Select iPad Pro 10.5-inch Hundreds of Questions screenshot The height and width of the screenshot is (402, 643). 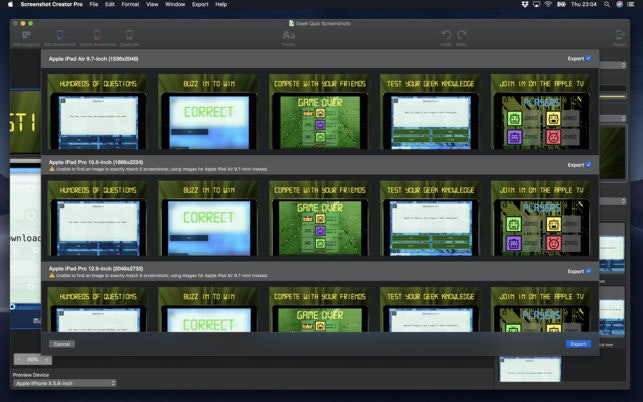pos(98,218)
